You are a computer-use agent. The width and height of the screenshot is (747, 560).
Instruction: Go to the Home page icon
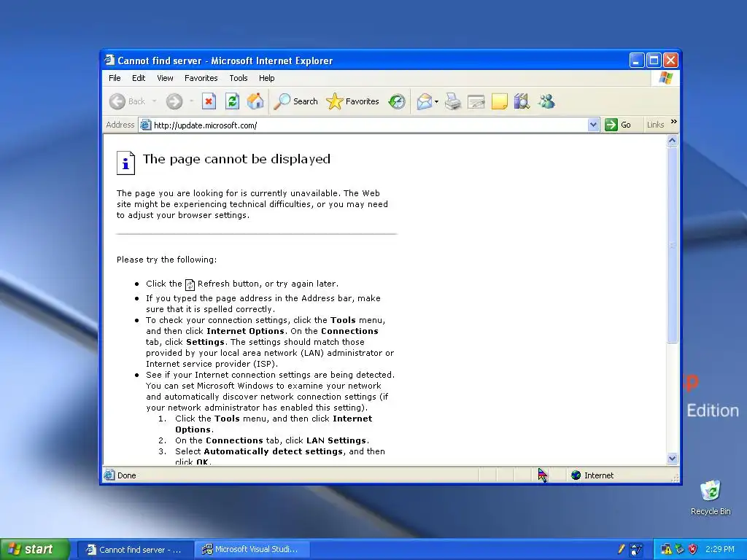click(x=255, y=101)
